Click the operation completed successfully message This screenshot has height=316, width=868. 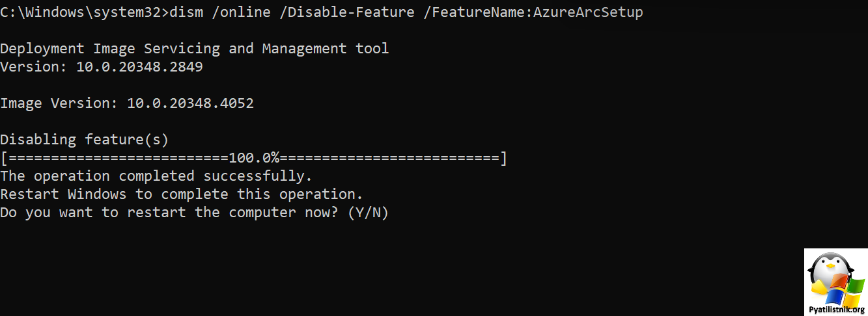(x=156, y=176)
